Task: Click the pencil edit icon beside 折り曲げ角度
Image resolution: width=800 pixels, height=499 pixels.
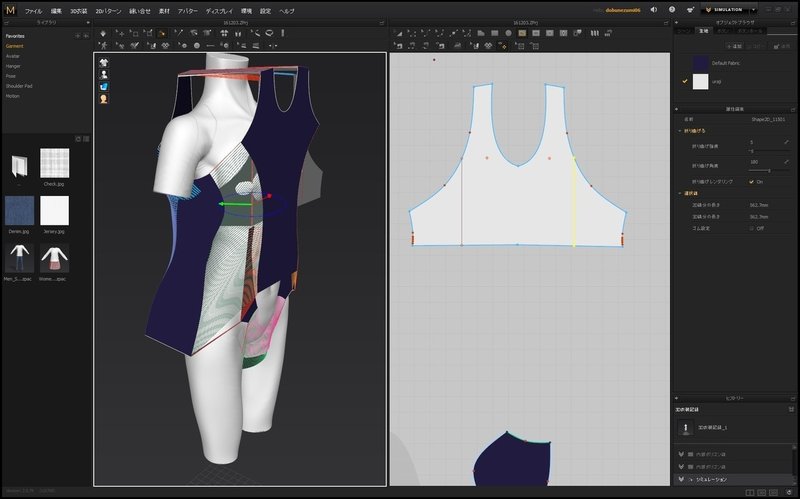Action: coord(786,162)
